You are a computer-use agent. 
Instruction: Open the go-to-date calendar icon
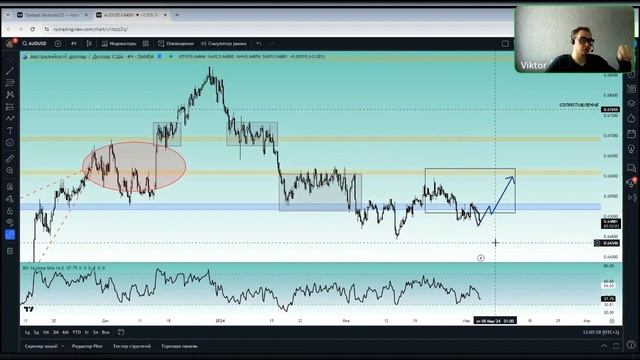121,332
